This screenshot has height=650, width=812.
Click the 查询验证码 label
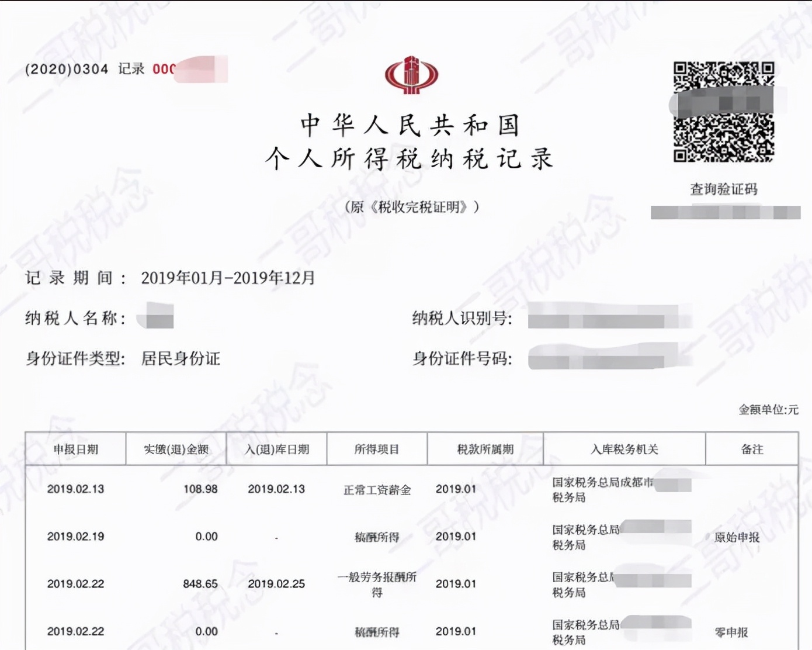[x=724, y=189]
